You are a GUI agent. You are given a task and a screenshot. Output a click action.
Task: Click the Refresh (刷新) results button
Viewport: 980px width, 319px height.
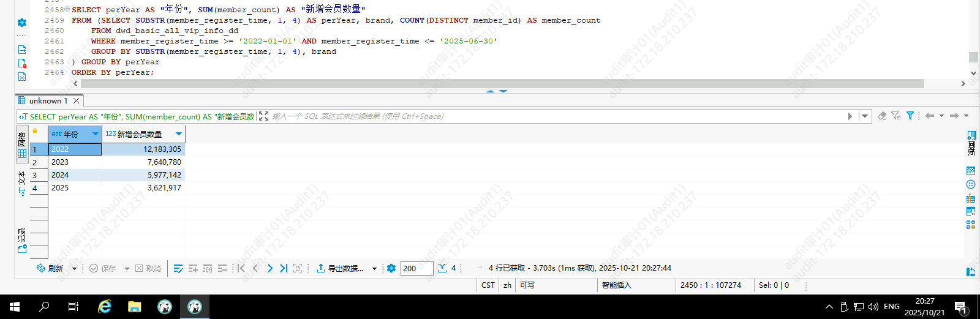click(50, 268)
